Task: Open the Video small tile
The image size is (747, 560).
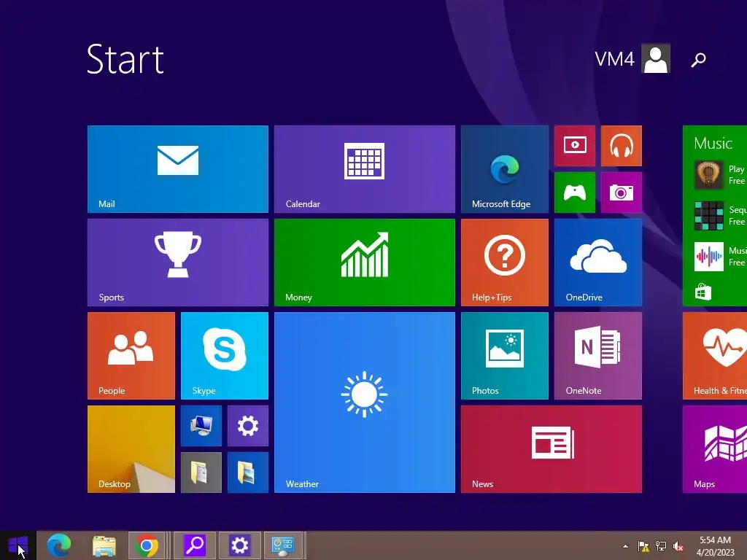Action: coord(575,146)
